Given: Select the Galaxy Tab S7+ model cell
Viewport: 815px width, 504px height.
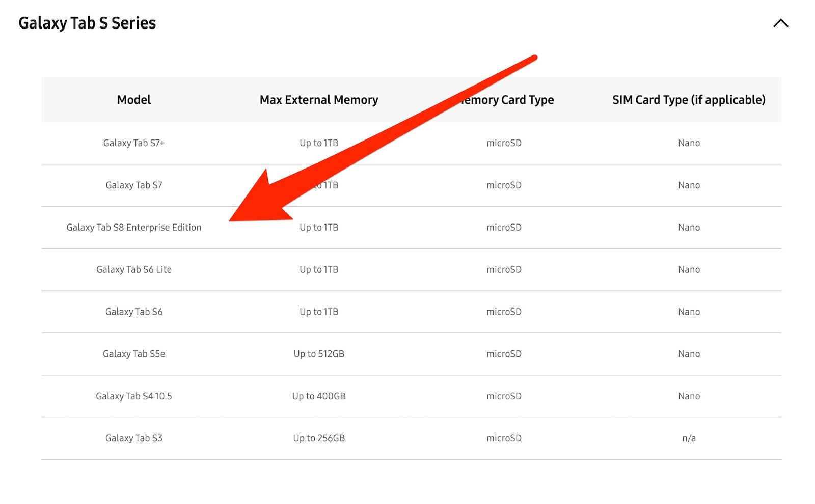Looking at the screenshot, I should click(x=134, y=143).
